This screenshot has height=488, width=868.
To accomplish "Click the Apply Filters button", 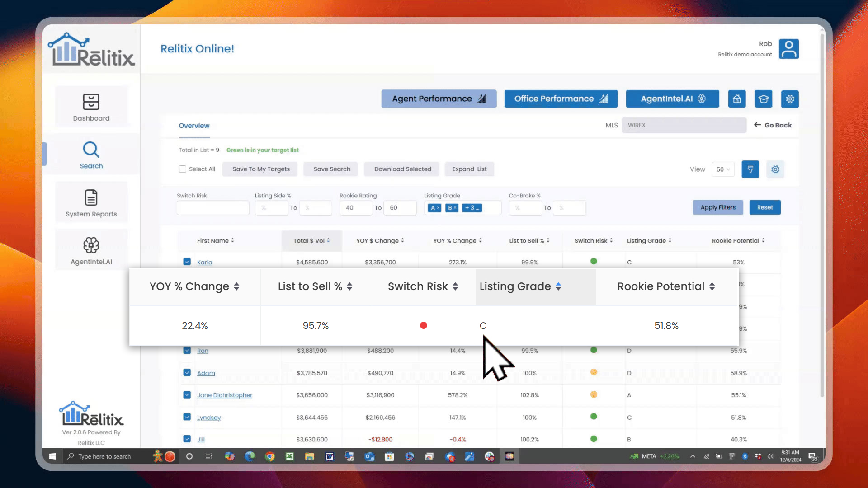I will click(718, 207).
